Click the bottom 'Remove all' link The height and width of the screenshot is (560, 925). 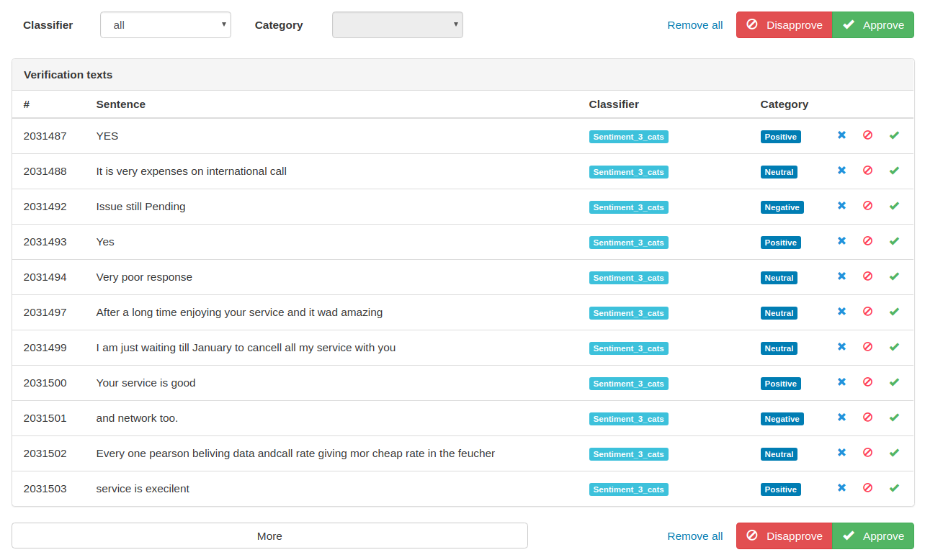(x=695, y=536)
